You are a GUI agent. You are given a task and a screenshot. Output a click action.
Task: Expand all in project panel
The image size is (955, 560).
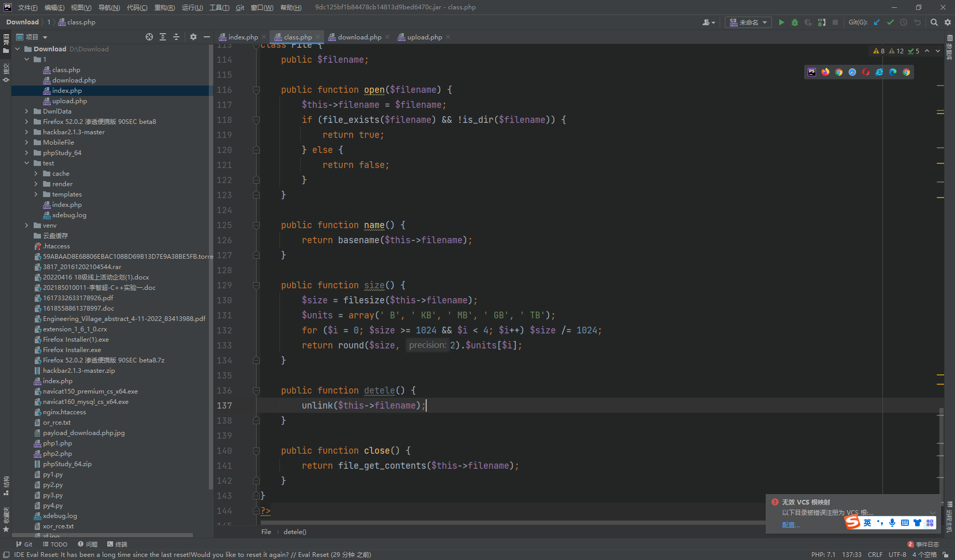163,37
